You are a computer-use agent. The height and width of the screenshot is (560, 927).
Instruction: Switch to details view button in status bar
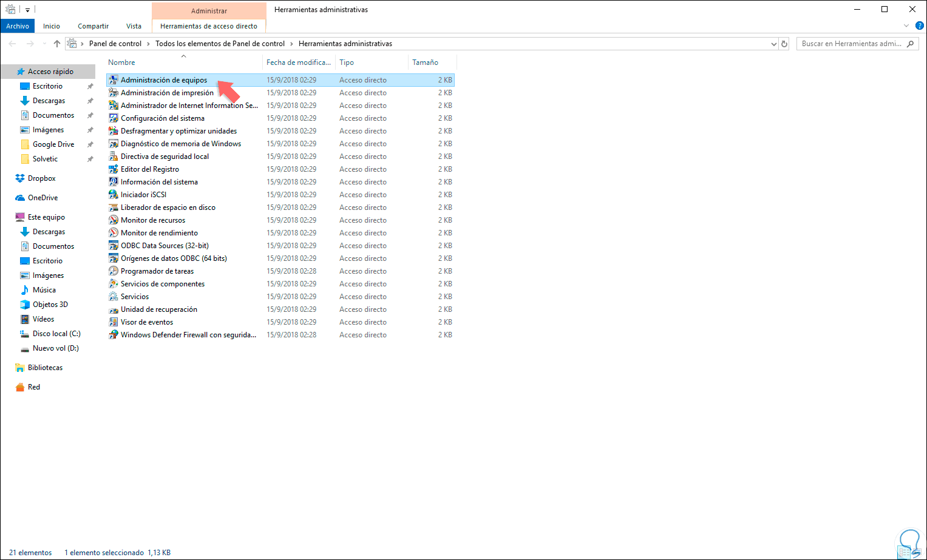coord(904,553)
